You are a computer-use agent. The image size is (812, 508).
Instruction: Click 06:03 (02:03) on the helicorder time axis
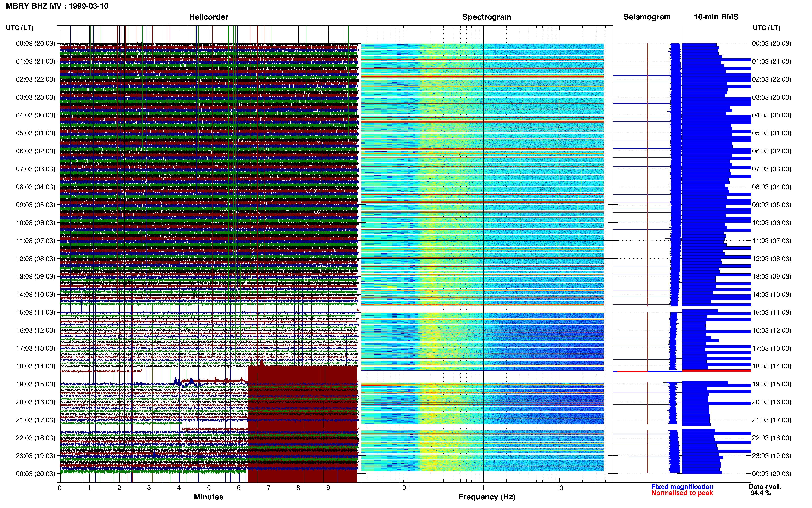point(35,151)
